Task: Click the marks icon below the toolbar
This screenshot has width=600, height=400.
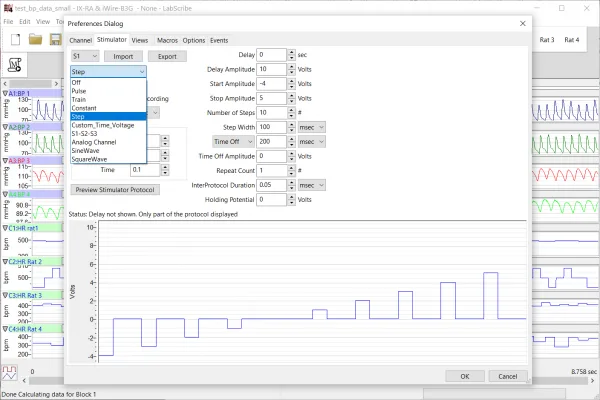Action: [x=16, y=65]
